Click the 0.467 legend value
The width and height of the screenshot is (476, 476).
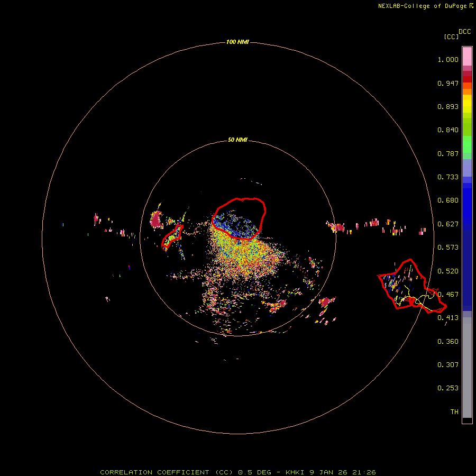(x=448, y=295)
